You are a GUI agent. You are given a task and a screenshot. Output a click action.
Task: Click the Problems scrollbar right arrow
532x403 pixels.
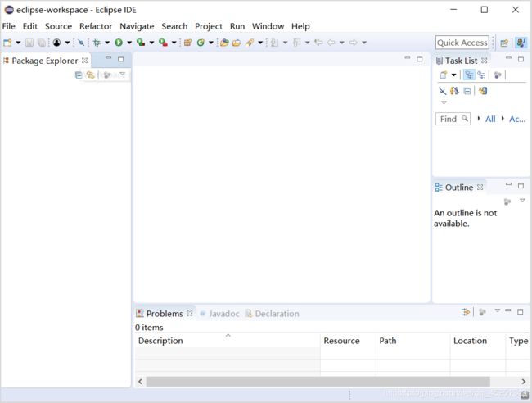[524, 381]
